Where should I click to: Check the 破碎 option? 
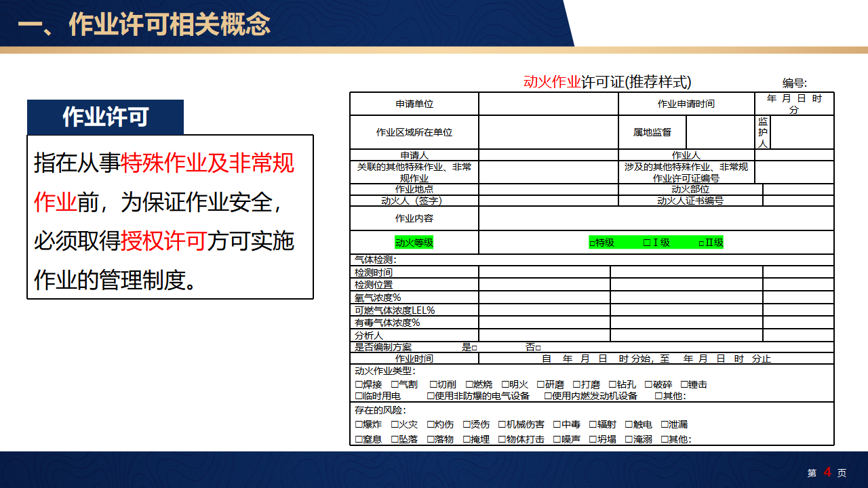pyautogui.click(x=648, y=385)
